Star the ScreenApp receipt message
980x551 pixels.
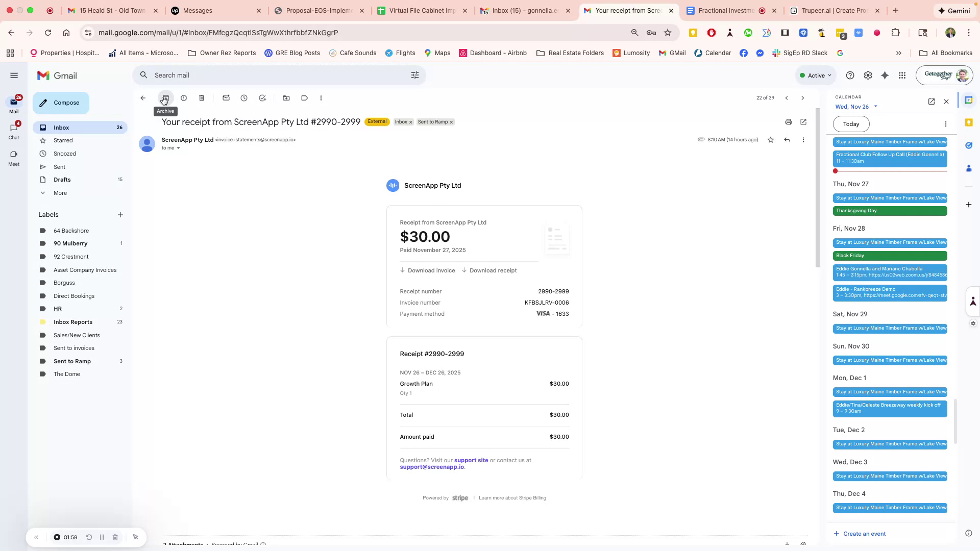(x=770, y=140)
